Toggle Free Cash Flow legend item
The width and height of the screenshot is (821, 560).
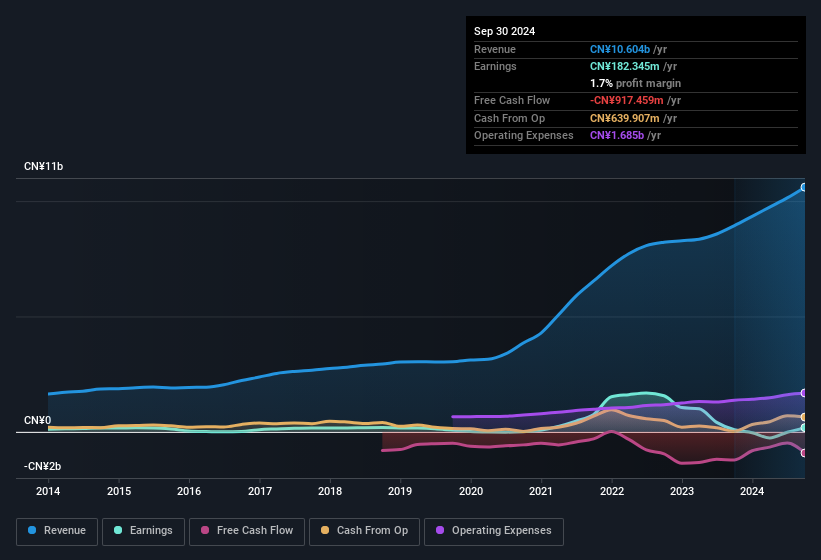[x=247, y=530]
